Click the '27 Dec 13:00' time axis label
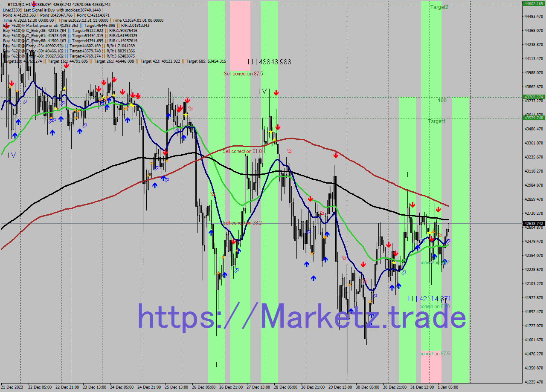This screenshot has height=392, width=546. 258,387
